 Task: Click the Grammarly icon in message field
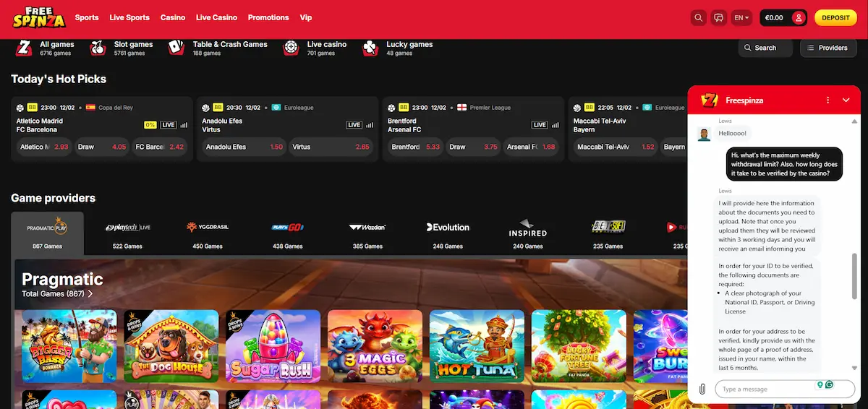829,385
